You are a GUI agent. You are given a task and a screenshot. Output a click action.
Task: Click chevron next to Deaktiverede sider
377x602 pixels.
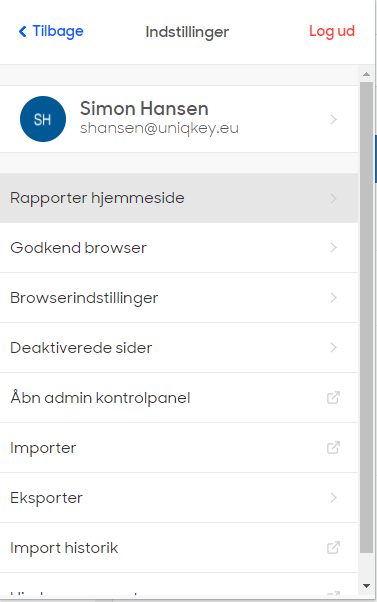tap(334, 347)
